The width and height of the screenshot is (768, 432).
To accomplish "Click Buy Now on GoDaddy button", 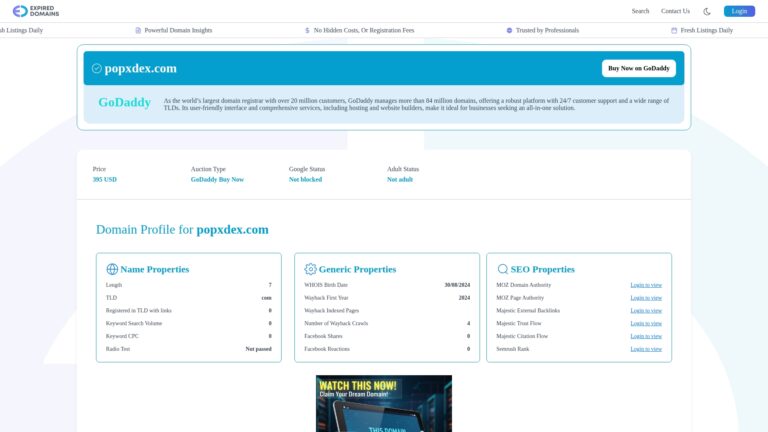I will tap(638, 68).
